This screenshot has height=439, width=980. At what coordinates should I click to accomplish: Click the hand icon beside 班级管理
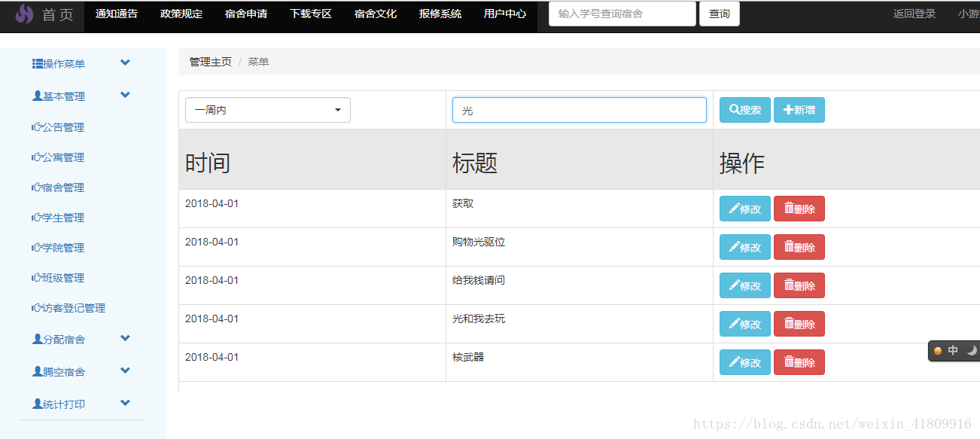[x=37, y=278]
